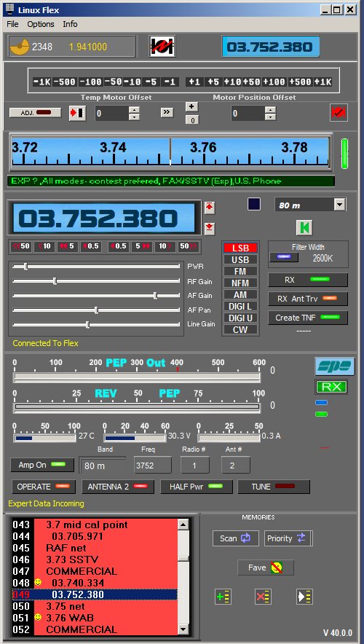
Task: Click the -1K offset step button
Action: point(41,82)
